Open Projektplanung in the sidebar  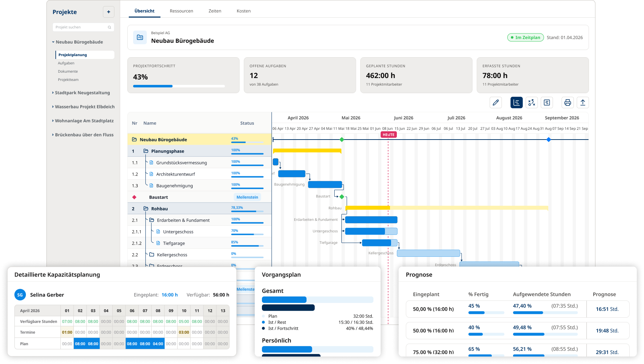click(85, 55)
